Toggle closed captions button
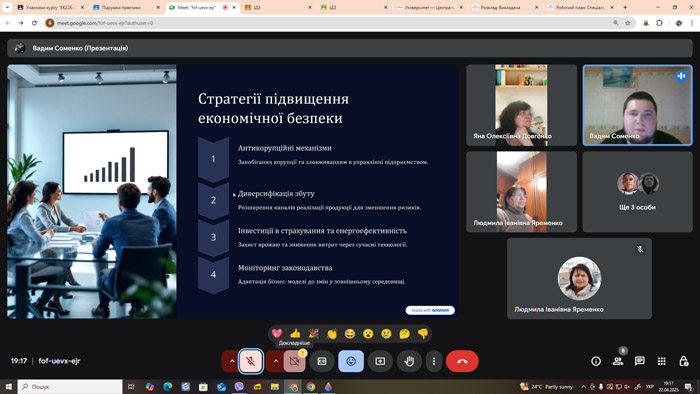 pyautogui.click(x=322, y=361)
